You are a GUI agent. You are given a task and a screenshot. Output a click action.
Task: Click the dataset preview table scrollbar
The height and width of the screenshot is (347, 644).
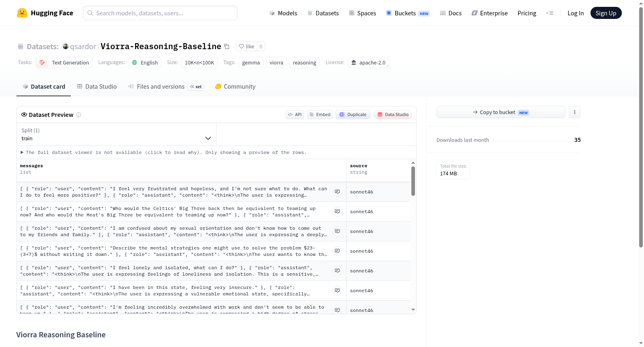pyautogui.click(x=413, y=181)
